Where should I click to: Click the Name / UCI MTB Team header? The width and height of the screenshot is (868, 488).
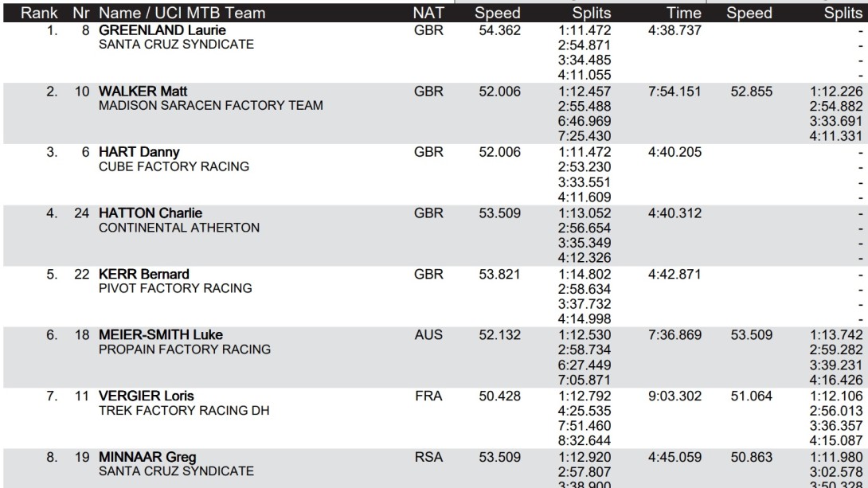click(182, 13)
